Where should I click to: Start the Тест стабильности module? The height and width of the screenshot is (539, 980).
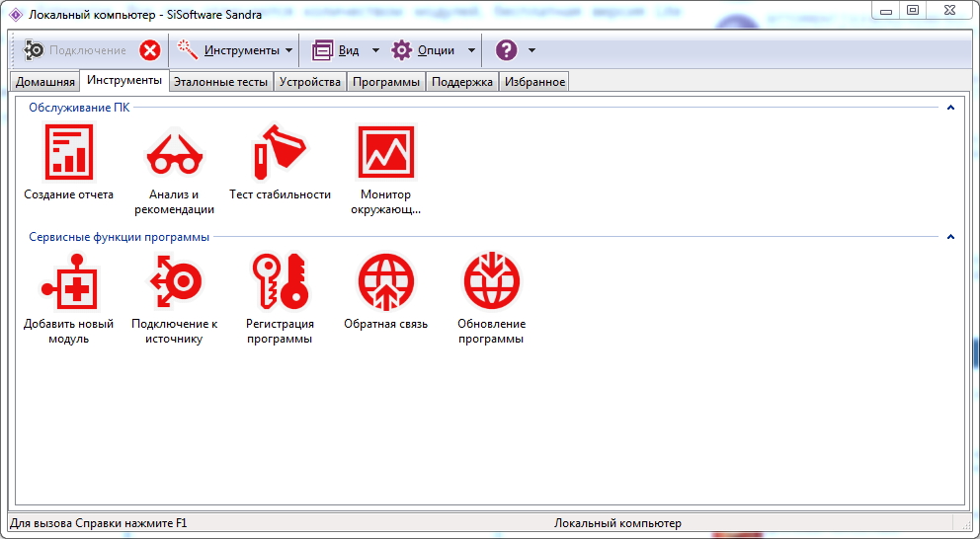click(x=280, y=152)
